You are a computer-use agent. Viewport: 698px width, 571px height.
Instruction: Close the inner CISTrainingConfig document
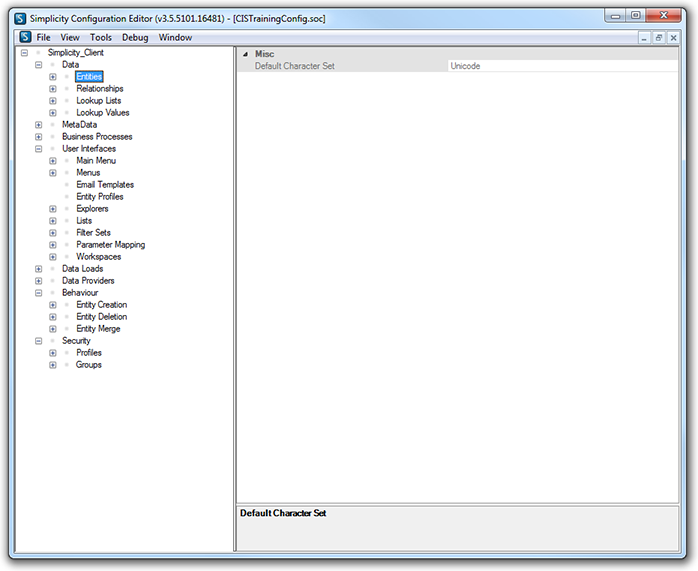674,38
